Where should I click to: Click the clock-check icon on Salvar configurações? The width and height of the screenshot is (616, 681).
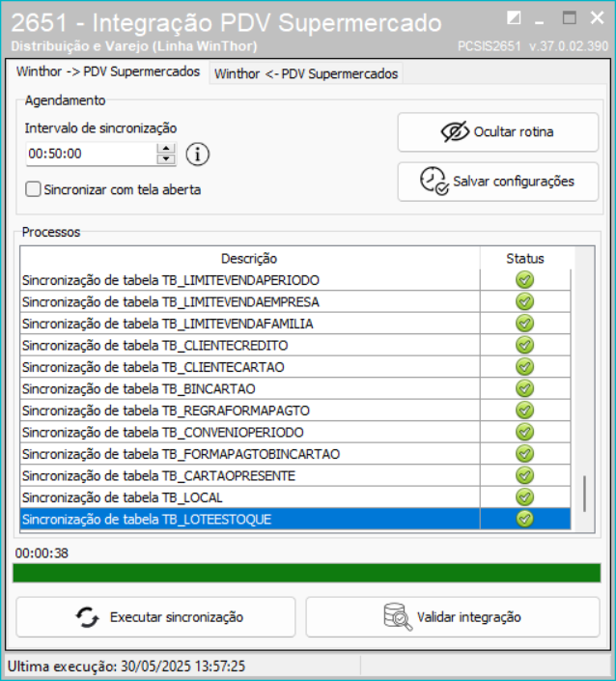tap(434, 181)
